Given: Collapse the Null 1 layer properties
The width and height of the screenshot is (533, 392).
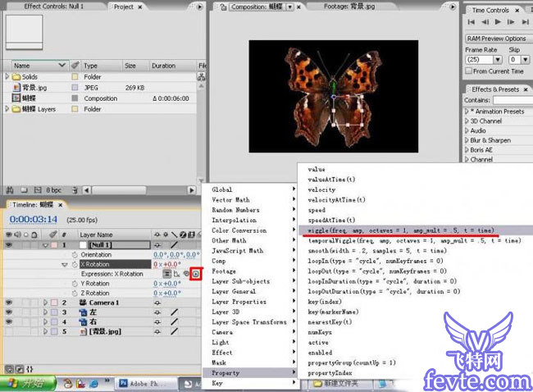Looking at the screenshot, I should tap(46, 245).
